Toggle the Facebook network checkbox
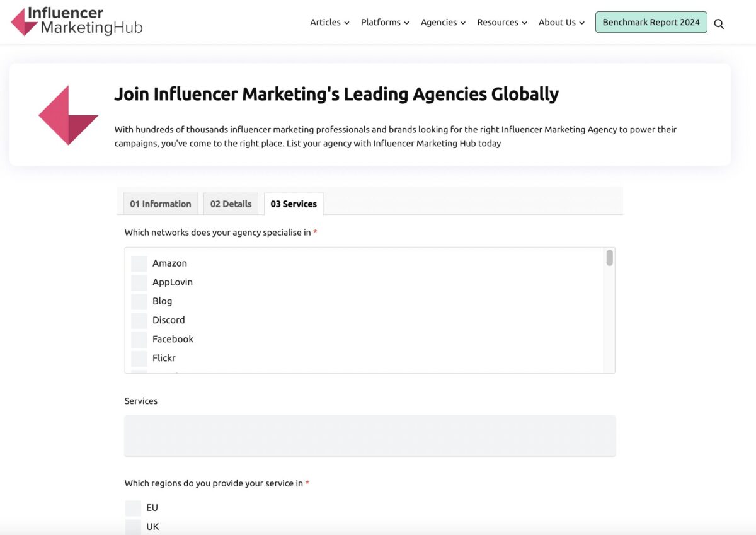The image size is (756, 535). click(x=139, y=339)
